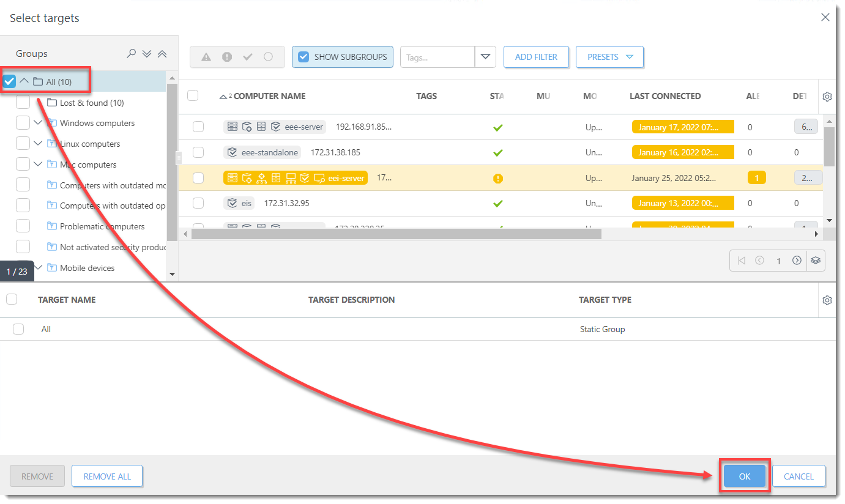The image size is (845, 504).
Task: Check the eei-server row checkbox
Action: (x=198, y=178)
